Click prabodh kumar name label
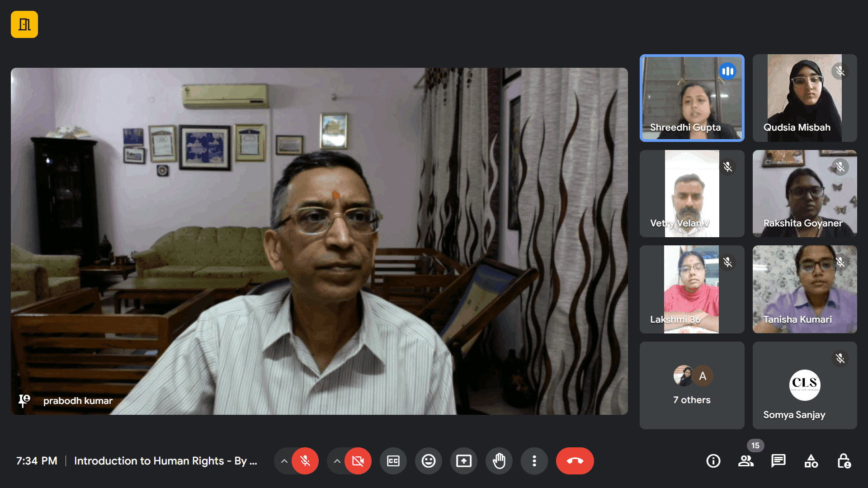 tap(78, 401)
